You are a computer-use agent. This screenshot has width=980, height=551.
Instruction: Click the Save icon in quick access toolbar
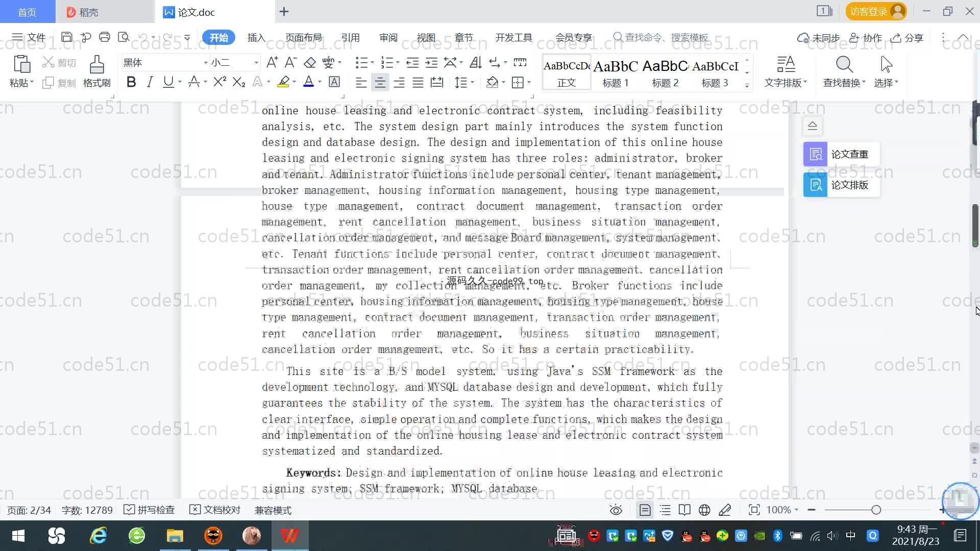tap(66, 37)
